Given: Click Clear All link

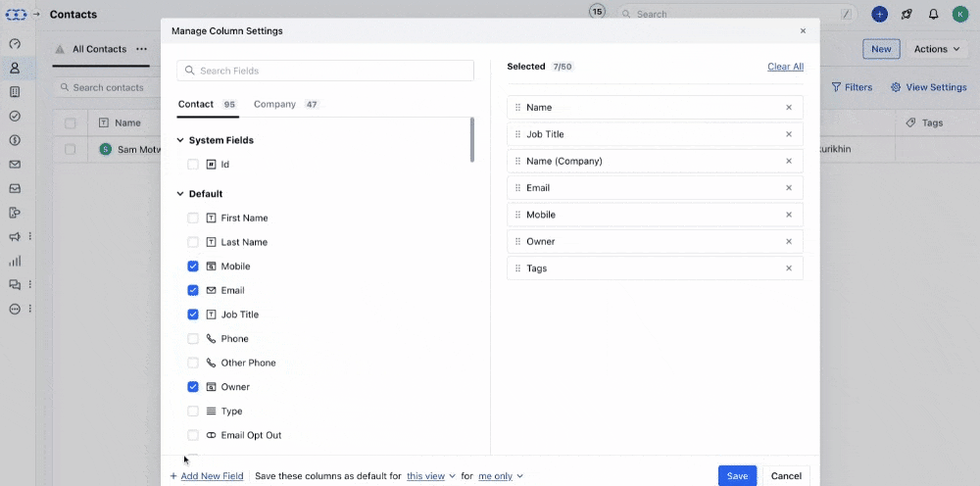Looking at the screenshot, I should coord(786,67).
